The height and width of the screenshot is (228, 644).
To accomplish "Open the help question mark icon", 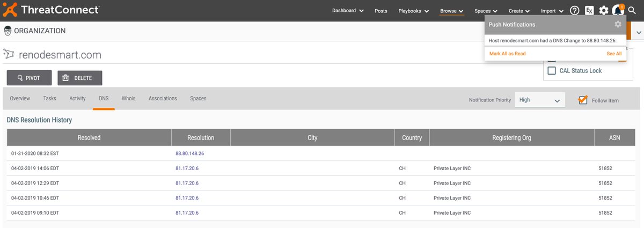I will (575, 11).
